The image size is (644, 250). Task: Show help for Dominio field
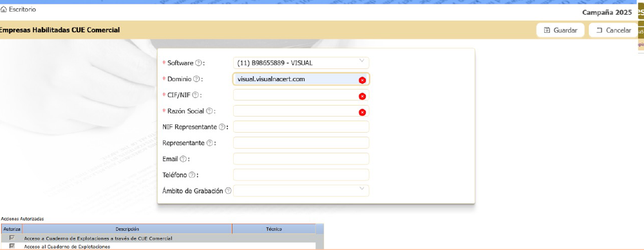(x=196, y=79)
